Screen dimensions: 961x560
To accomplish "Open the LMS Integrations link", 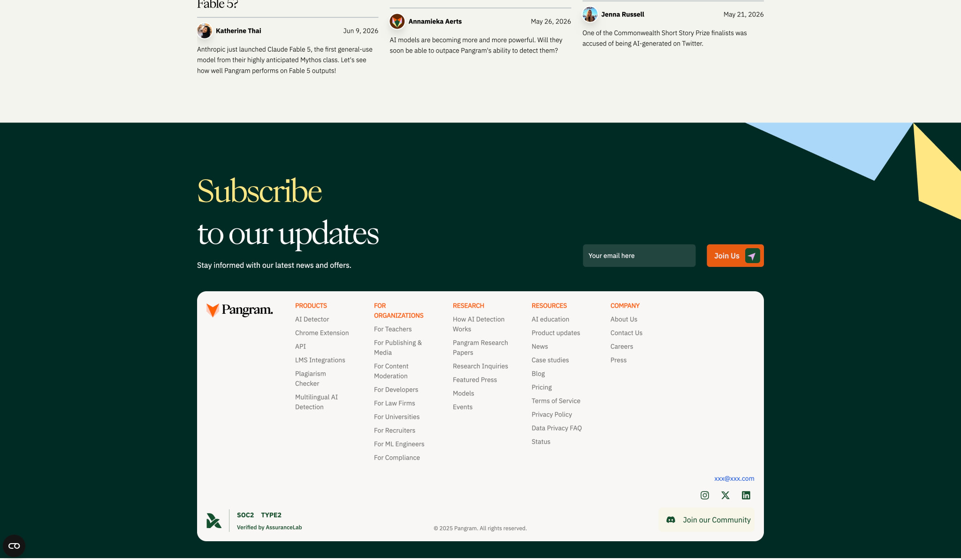I will click(x=320, y=360).
